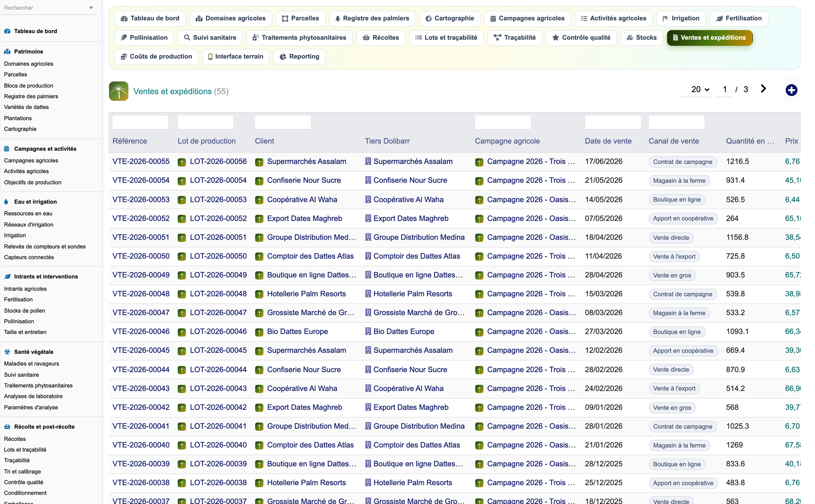Click lot icon beside LOT-2026-00041
This screenshot has width=815, height=504.
point(182,427)
